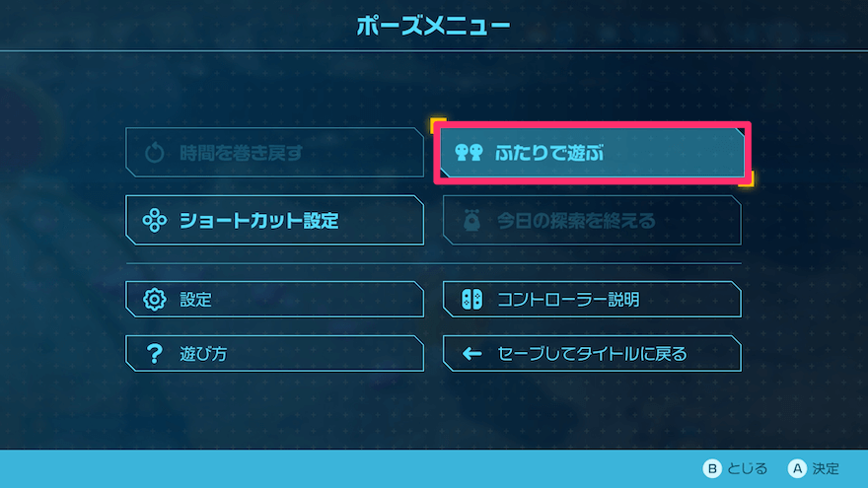Click the left arrow icon
The height and width of the screenshot is (488, 868).
tap(471, 353)
